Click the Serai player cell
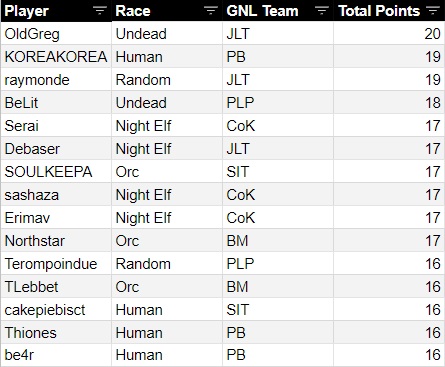445x367 pixels. pyautogui.click(x=56, y=126)
